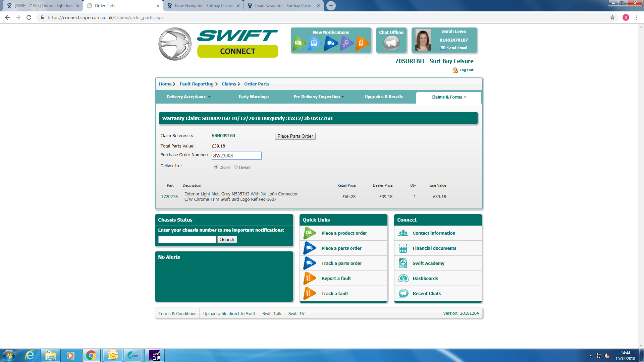Select the Owner delivery radio button
This screenshot has height=362, width=644.
pyautogui.click(x=236, y=167)
